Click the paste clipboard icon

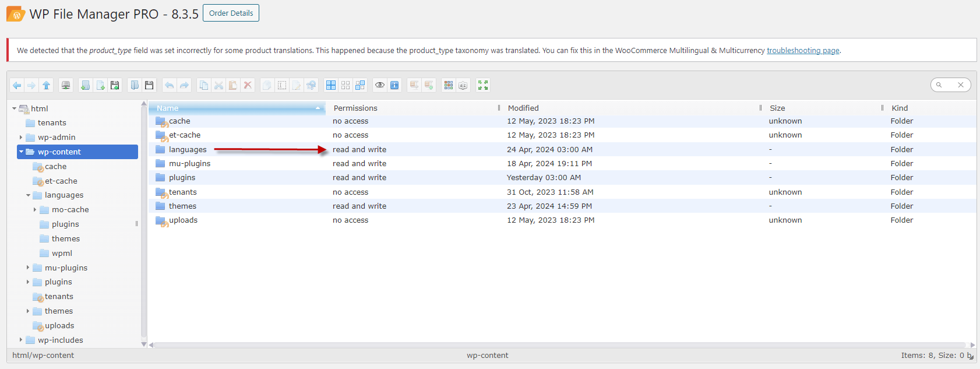233,85
